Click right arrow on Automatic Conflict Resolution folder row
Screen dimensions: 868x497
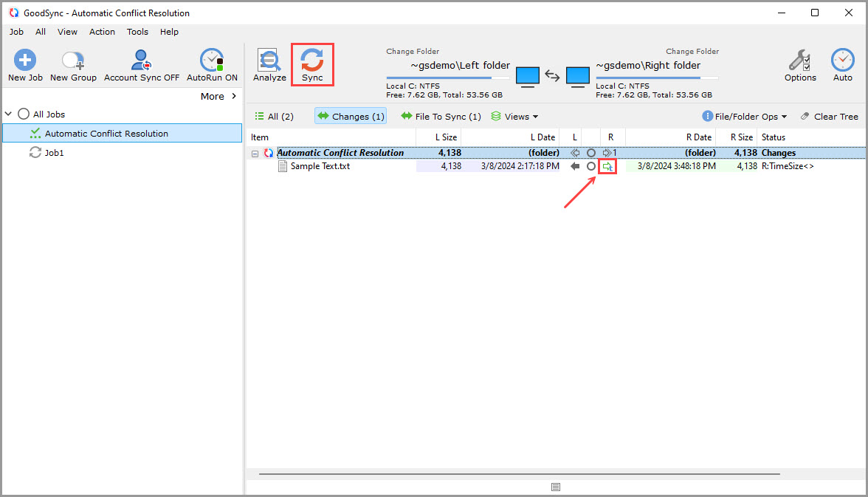607,153
